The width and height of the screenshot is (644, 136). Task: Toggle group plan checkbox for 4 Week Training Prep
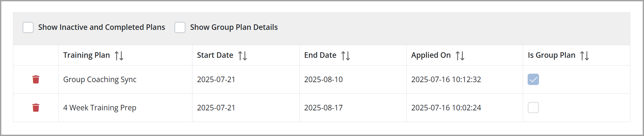(x=533, y=108)
